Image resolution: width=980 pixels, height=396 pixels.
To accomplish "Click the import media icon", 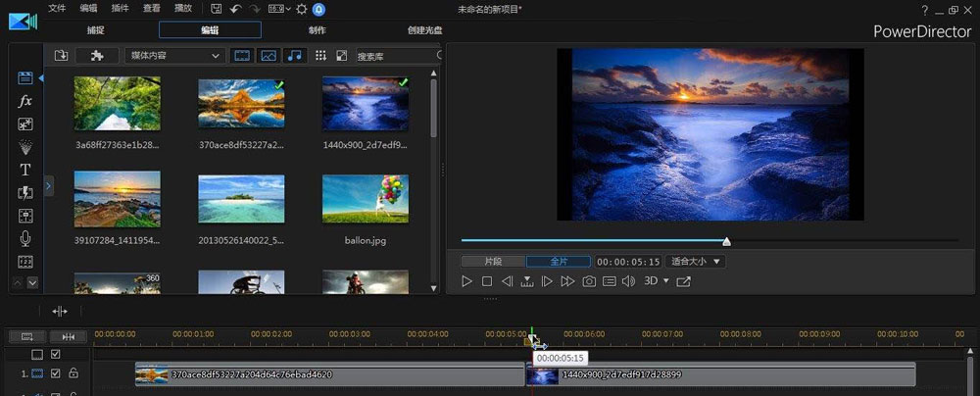I will pos(61,56).
